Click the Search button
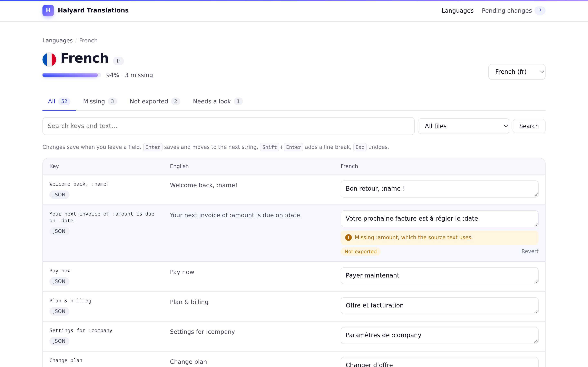 pos(529,126)
